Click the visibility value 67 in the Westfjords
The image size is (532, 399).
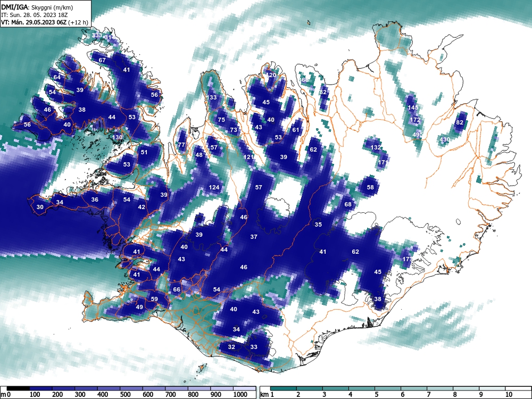(102, 60)
